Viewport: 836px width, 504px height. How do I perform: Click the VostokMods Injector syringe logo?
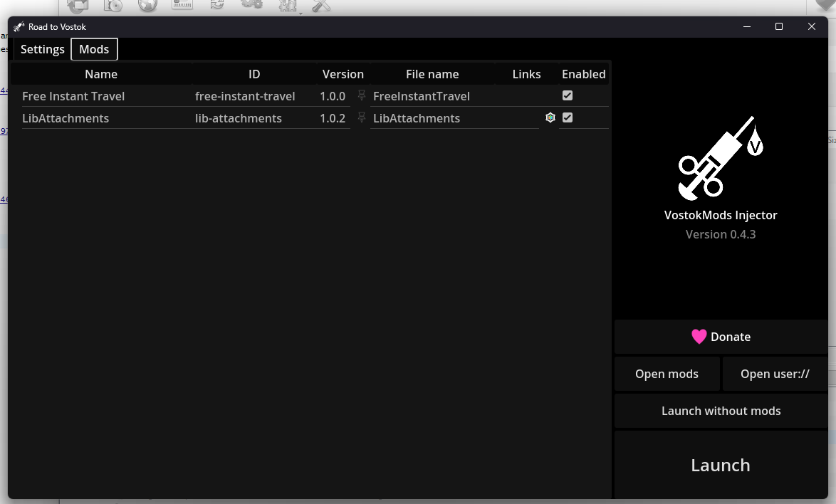pyautogui.click(x=720, y=158)
